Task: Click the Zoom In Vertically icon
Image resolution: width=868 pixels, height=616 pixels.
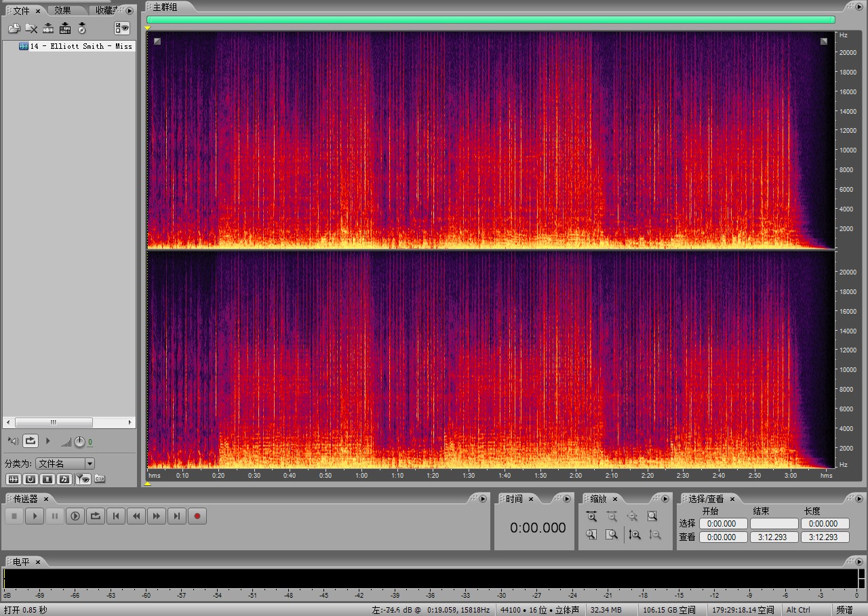Action: (635, 534)
